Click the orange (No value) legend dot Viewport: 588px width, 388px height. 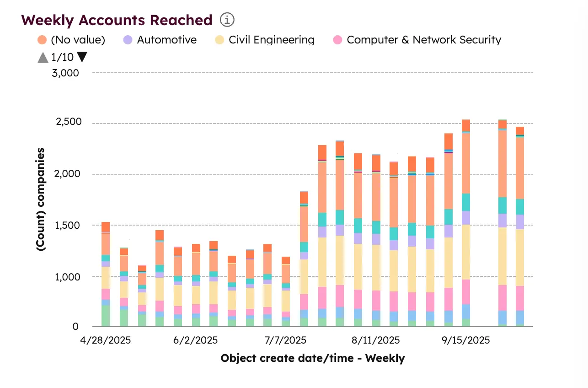pos(41,40)
